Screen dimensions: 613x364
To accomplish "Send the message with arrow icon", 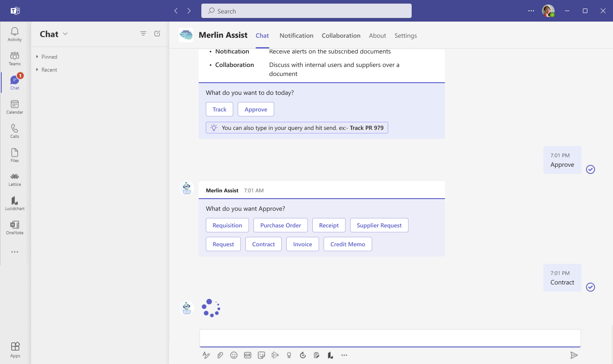I will 574,355.
